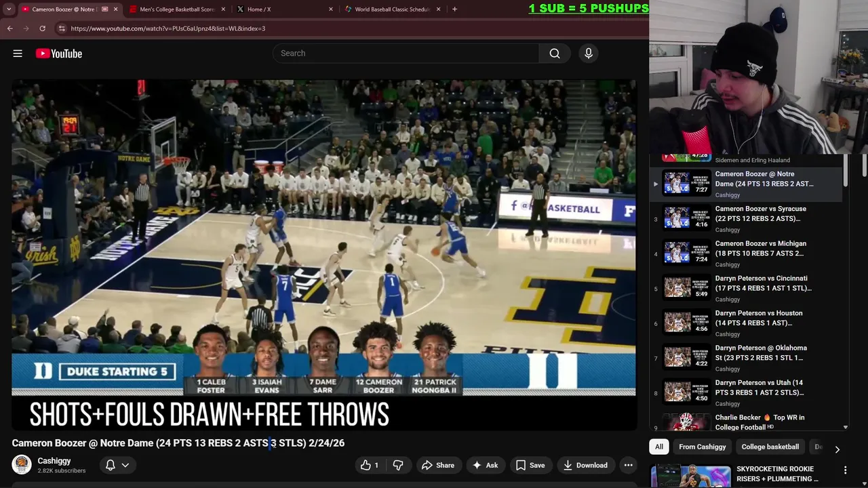Share the video

click(x=437, y=465)
